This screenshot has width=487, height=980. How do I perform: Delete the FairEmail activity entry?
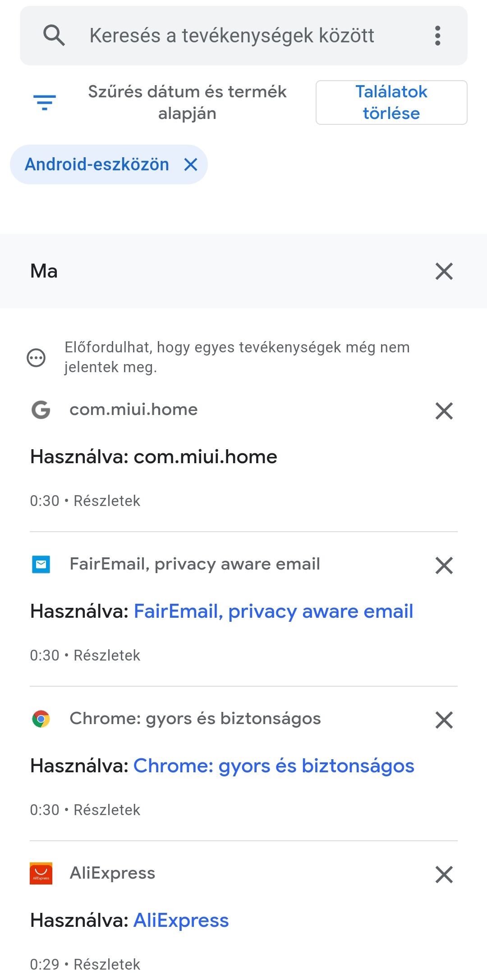pos(444,565)
